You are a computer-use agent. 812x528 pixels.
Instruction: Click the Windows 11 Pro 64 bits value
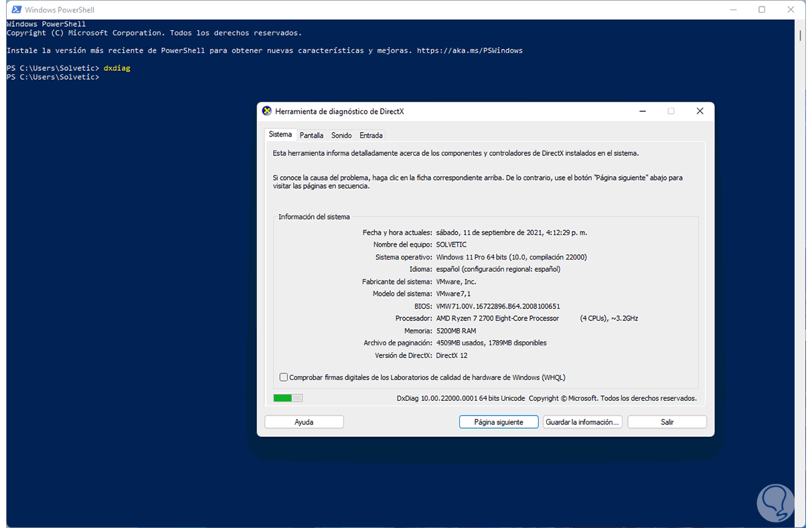coord(511,257)
